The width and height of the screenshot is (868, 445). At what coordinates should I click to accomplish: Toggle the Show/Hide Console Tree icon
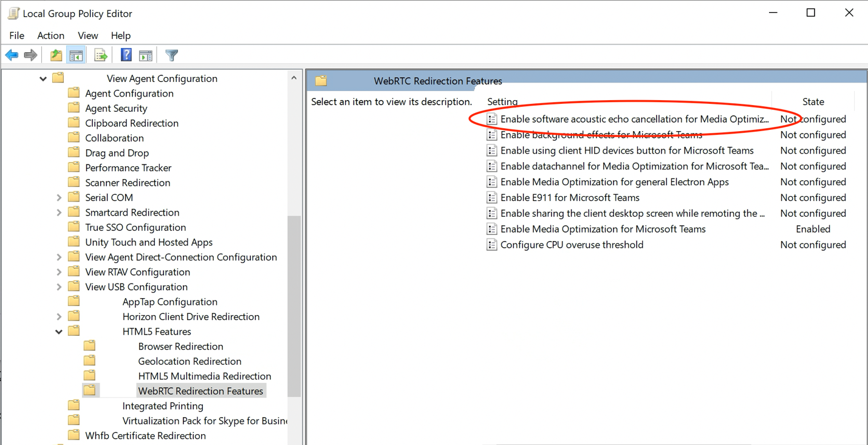tap(75, 55)
